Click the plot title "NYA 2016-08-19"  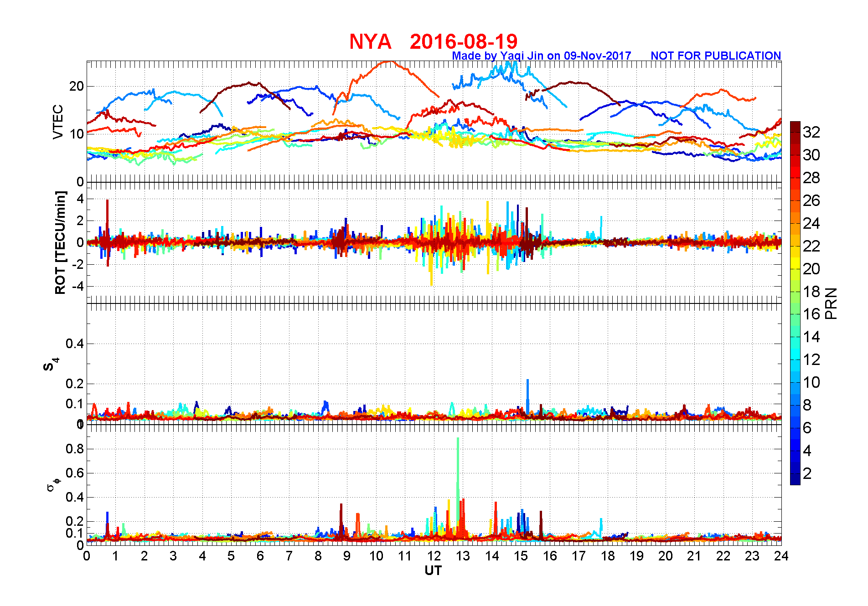[433, 41]
